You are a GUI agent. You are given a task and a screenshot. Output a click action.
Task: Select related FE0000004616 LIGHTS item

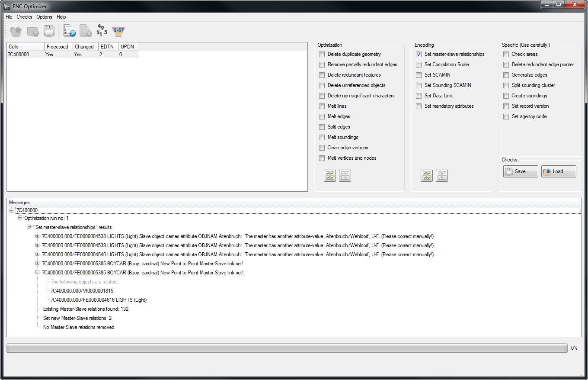pyautogui.click(x=99, y=300)
